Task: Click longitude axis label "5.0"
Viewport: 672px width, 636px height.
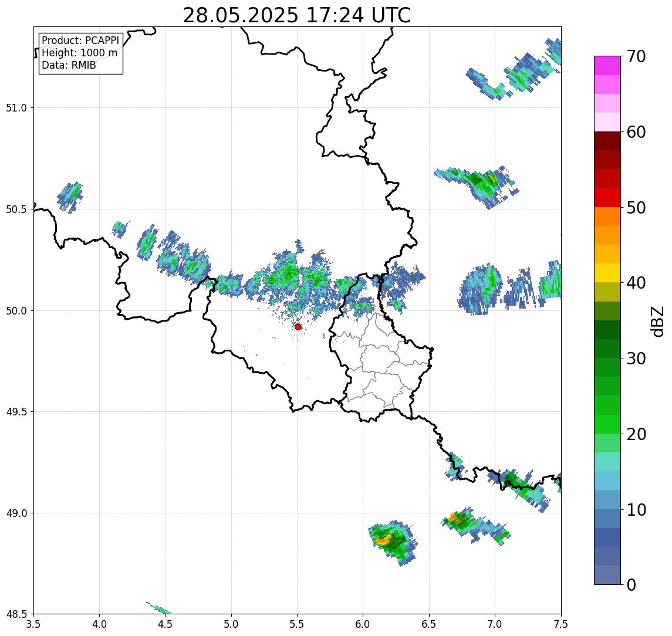Action: pos(231,624)
